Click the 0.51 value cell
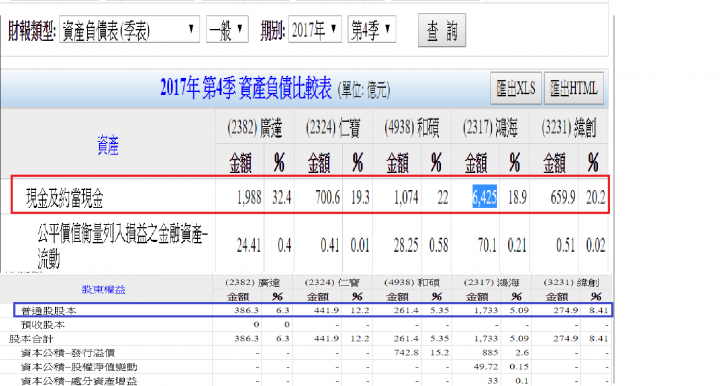The image size is (720, 386). coord(566,245)
